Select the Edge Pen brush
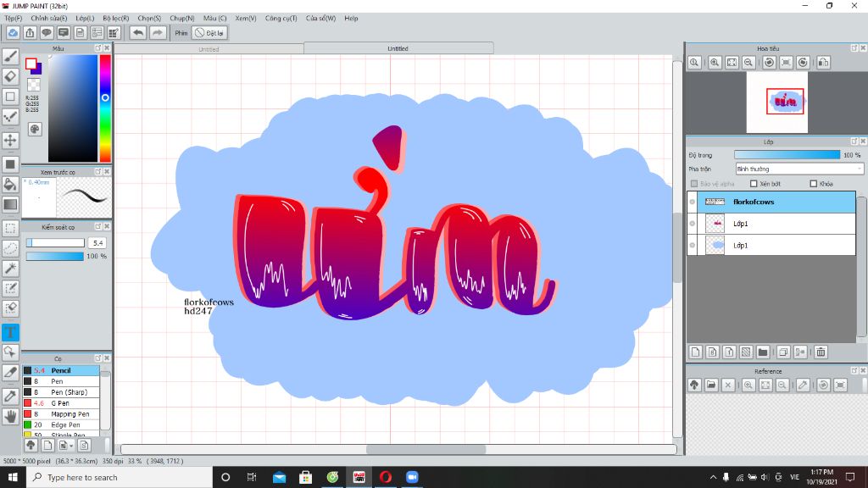Viewport: 868px width, 488px height. click(x=61, y=425)
